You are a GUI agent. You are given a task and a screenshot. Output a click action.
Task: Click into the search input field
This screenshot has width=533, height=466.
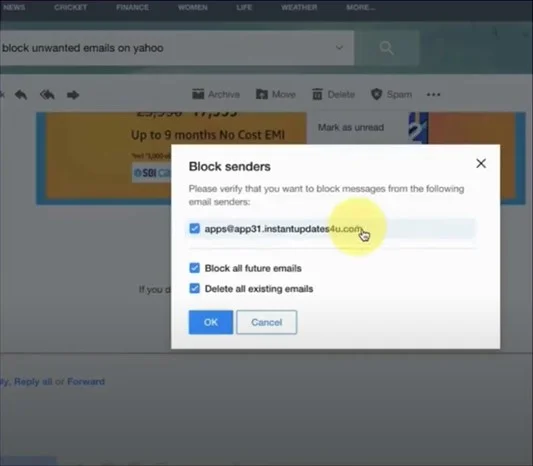(177, 48)
